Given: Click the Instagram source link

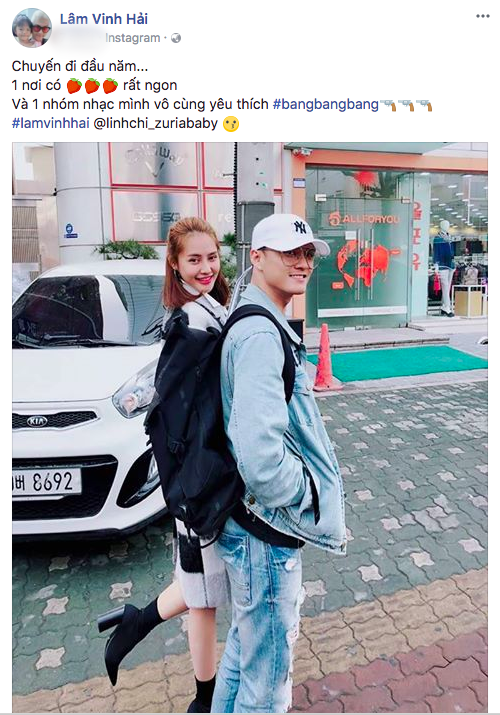Looking at the screenshot, I should click(133, 38).
